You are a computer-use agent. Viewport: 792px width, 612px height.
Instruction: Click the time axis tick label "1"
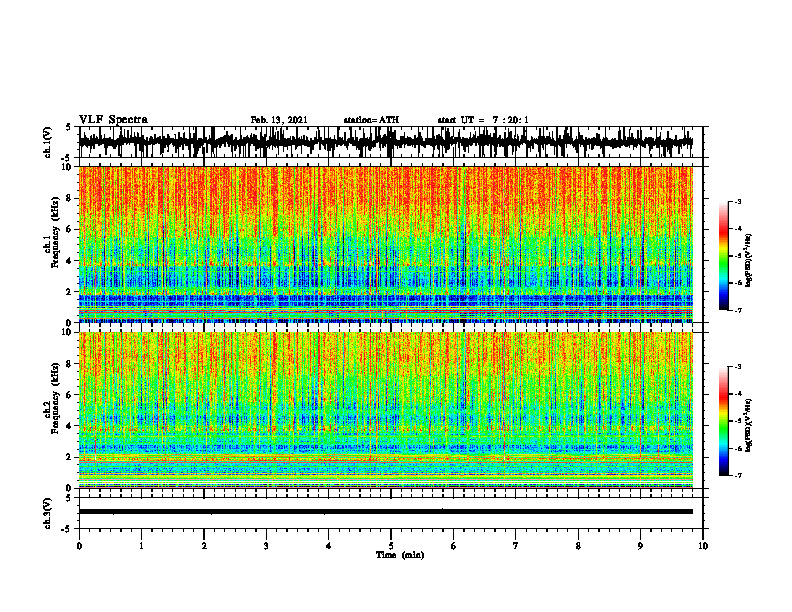141,546
